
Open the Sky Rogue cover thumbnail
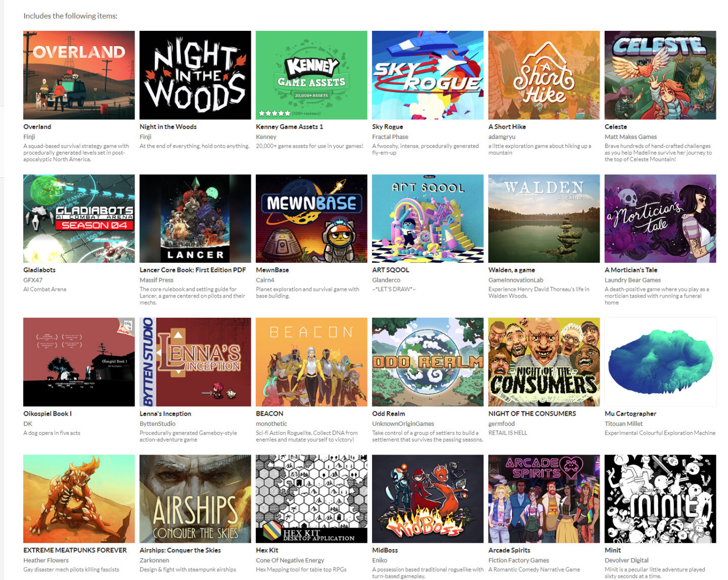[428, 75]
